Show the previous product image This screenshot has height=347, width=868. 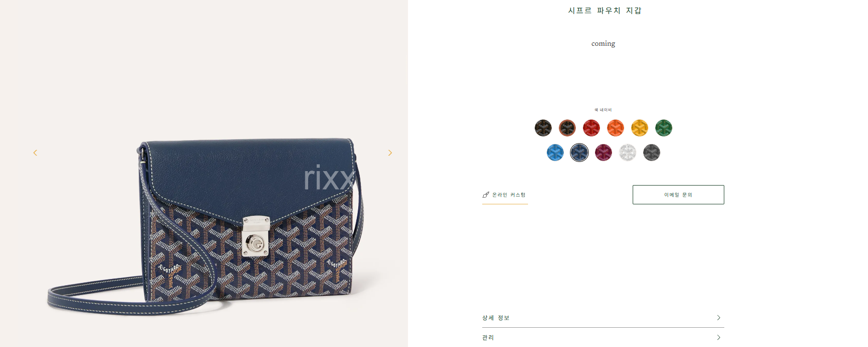35,153
